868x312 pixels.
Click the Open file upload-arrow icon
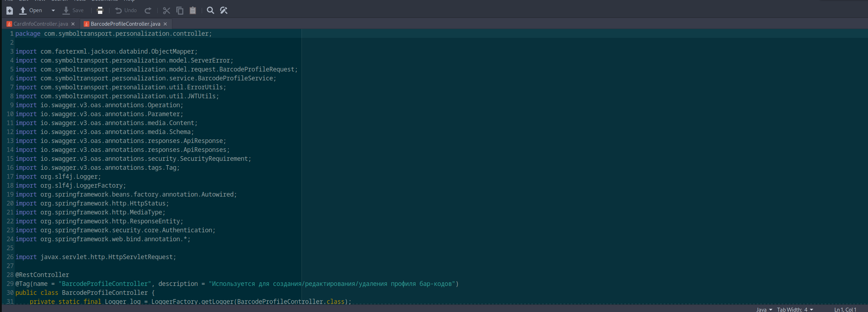pos(23,11)
